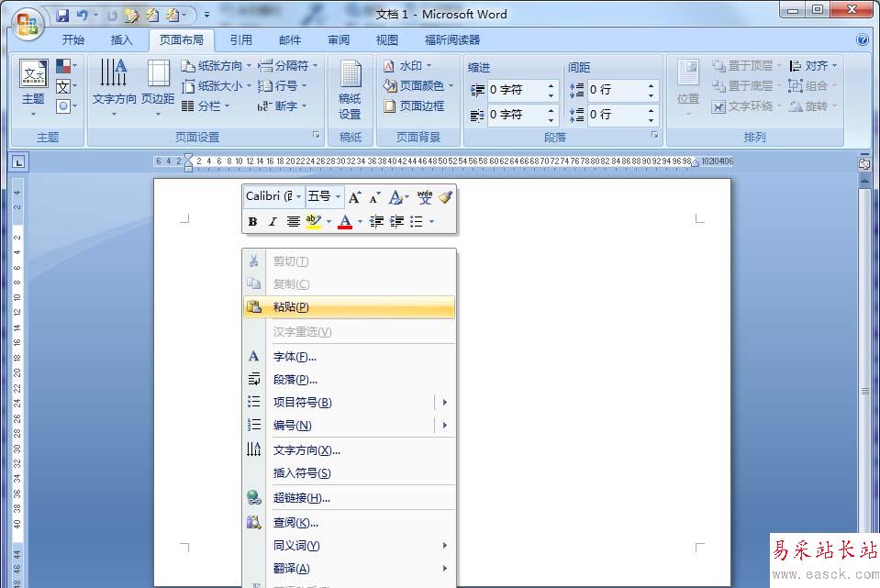Choose 字体(F)... from context menu
This screenshot has height=588, width=880.
pos(349,357)
